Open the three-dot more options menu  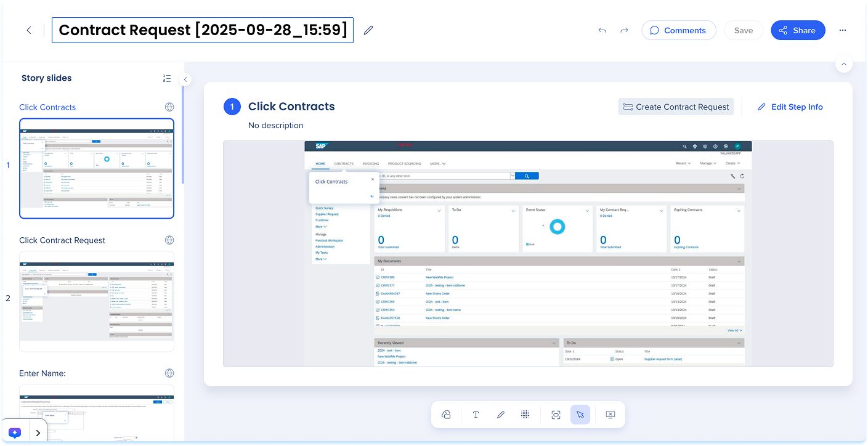[843, 30]
